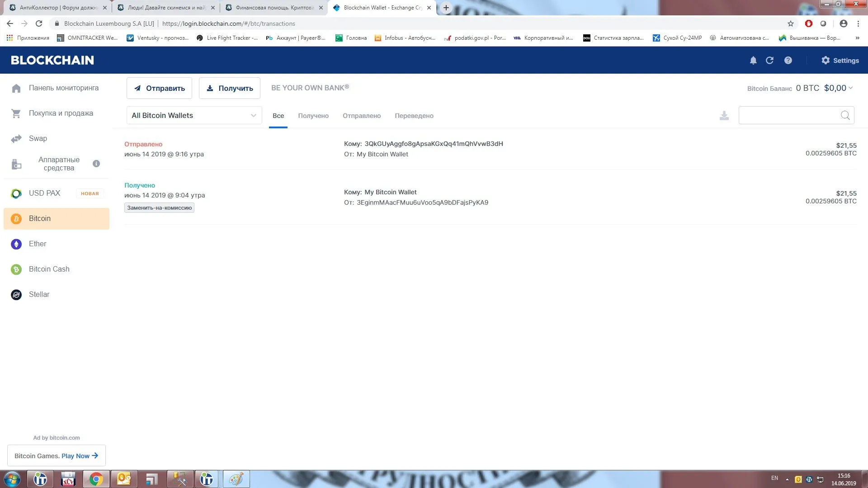
Task: Open Settings in top header
Action: click(840, 61)
